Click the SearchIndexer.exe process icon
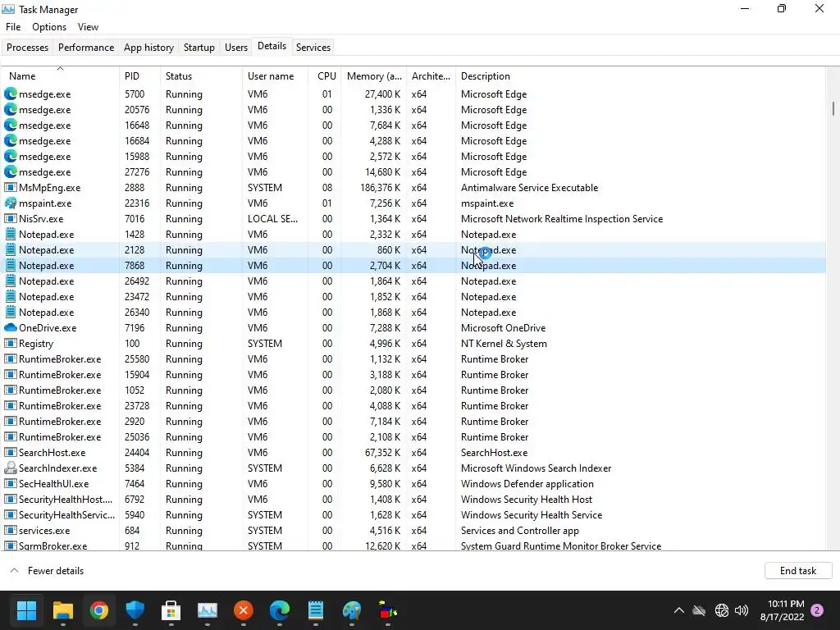The image size is (840, 630). click(10, 468)
